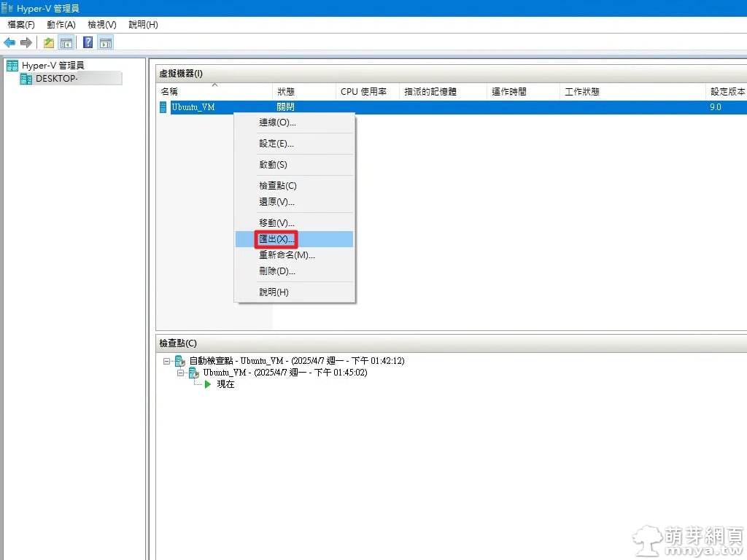Screen dimensions: 747x560
Task: Select Hyper-V 管理員 root tree node
Action: pyautogui.click(x=53, y=66)
